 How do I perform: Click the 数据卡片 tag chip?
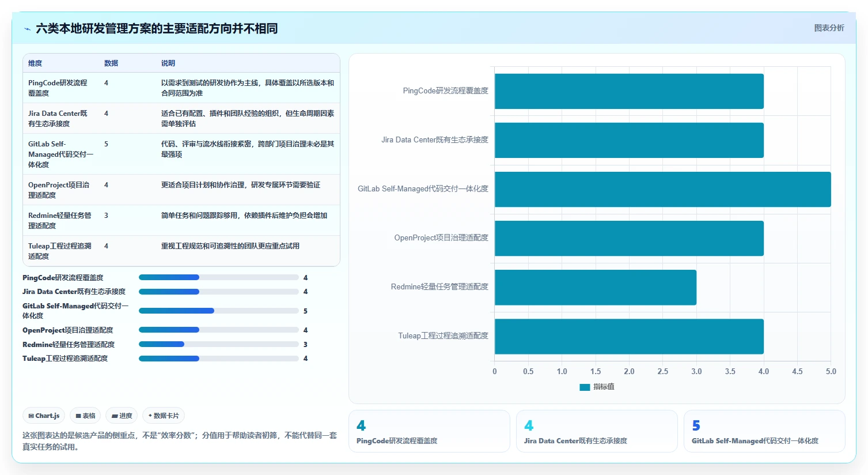coord(164,416)
